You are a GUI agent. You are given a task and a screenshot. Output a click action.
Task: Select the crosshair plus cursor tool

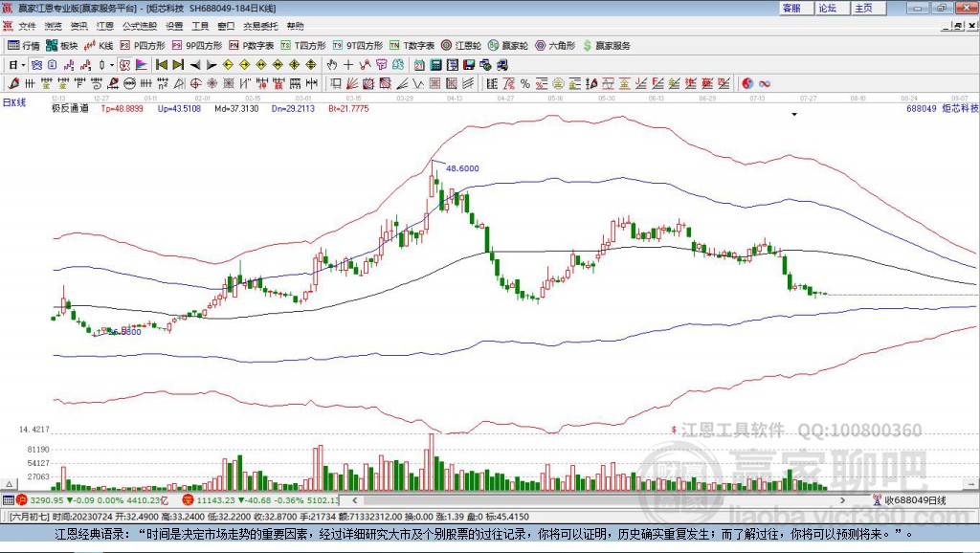pyautogui.click(x=348, y=65)
